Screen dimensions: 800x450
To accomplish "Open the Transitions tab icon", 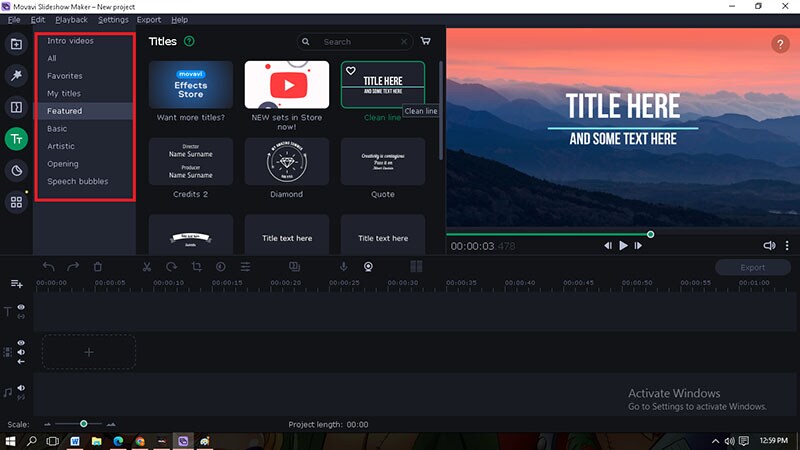I will point(16,107).
